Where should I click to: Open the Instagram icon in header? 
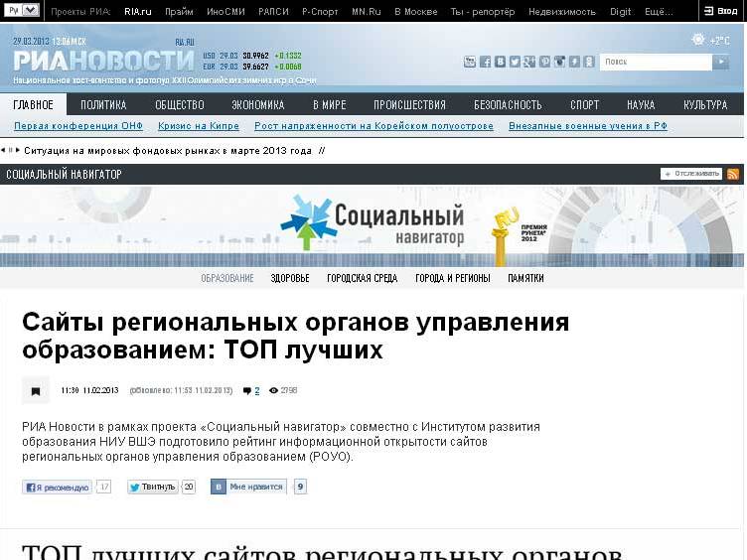pos(559,62)
